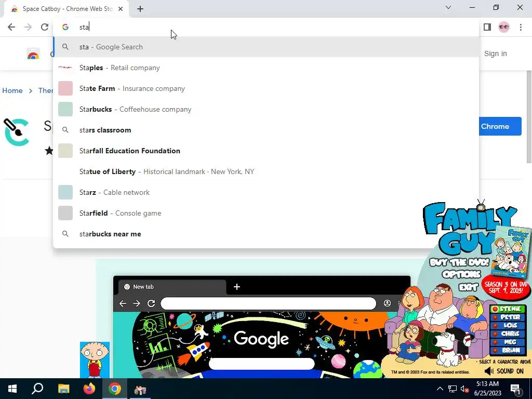Launch Firefox from the taskbar
The image size is (532, 399).
89,389
